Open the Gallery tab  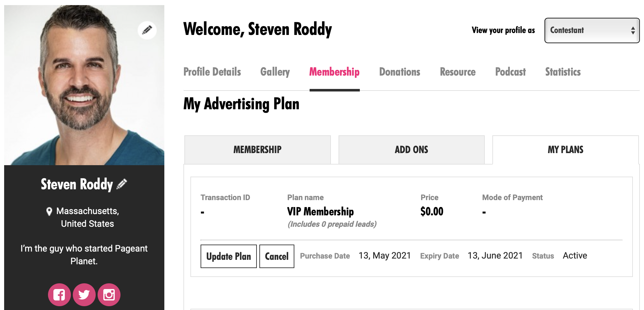275,72
